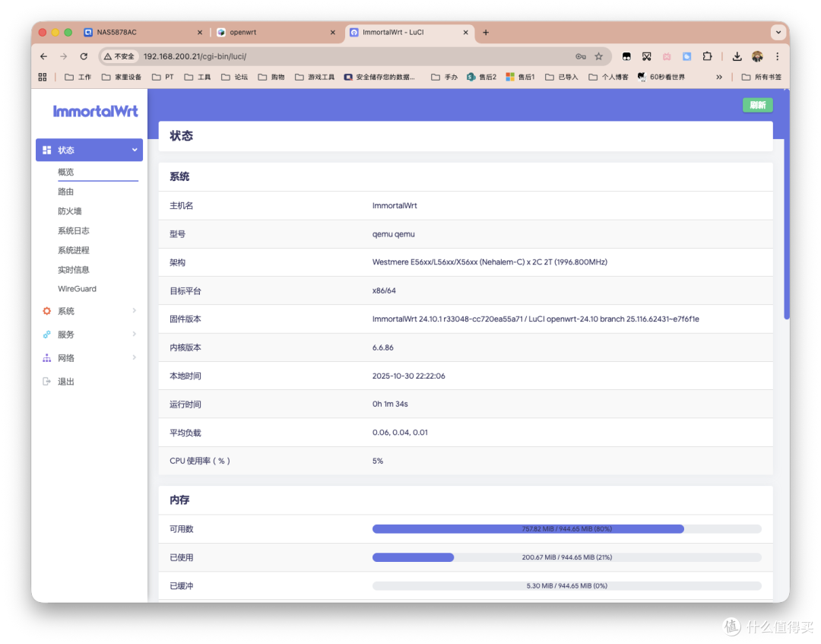This screenshot has width=821, height=644.
Task: Open the 售后2 bookmark
Action: [x=482, y=77]
